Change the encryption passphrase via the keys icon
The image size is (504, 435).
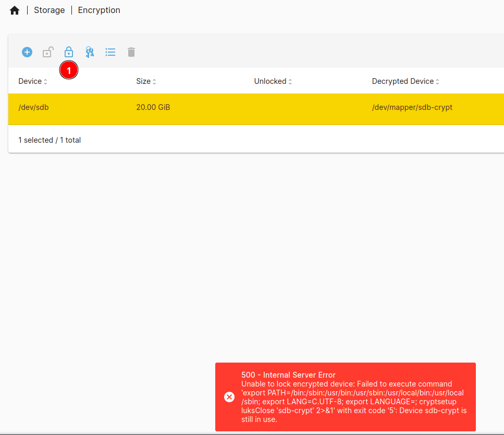[89, 52]
